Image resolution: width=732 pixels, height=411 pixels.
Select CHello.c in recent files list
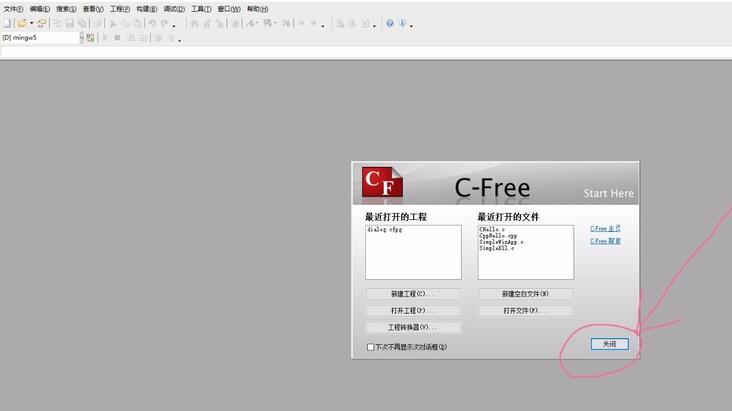492,229
